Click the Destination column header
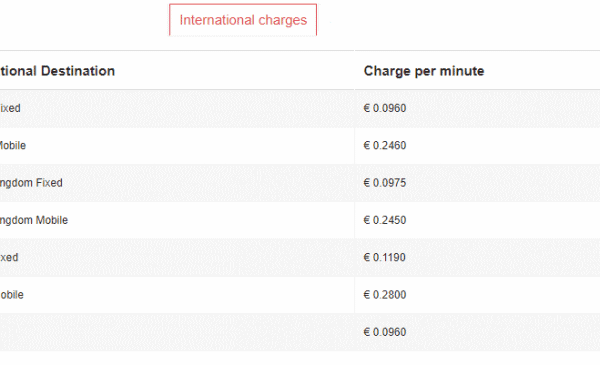This screenshot has height=365, width=600. point(57,71)
